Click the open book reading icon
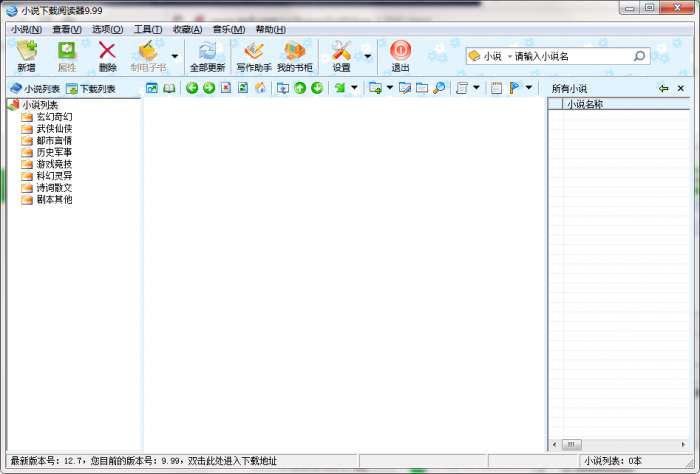 tap(169, 88)
